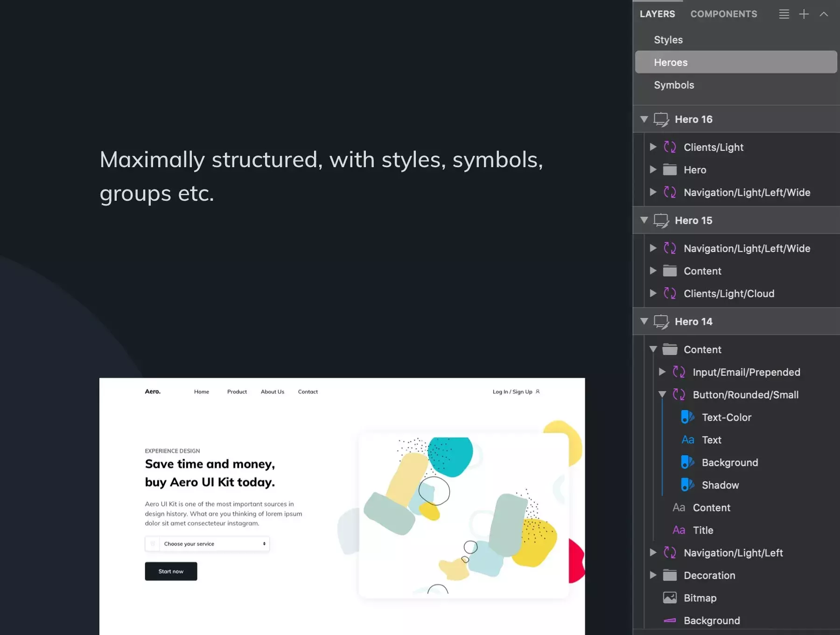Screen dimensions: 840x635
Task: Click the Clients/Light/Cloud symbol icon
Action: 670,293
